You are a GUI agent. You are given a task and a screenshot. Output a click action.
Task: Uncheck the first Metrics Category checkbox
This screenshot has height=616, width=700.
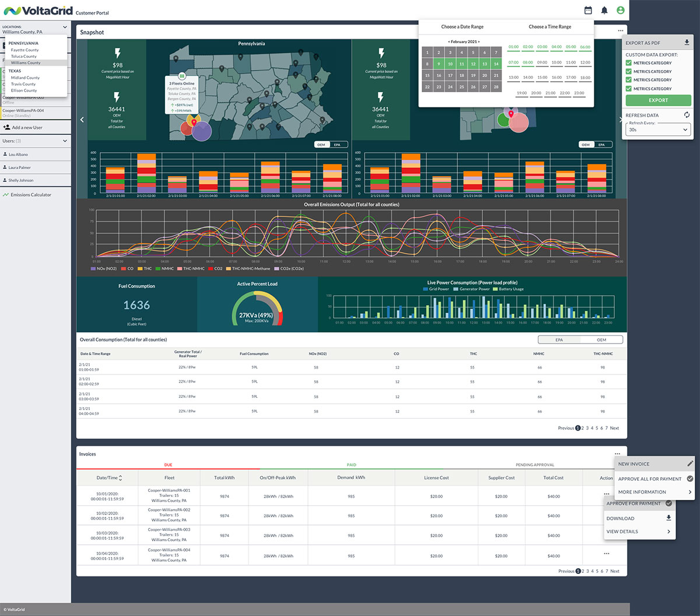628,63
